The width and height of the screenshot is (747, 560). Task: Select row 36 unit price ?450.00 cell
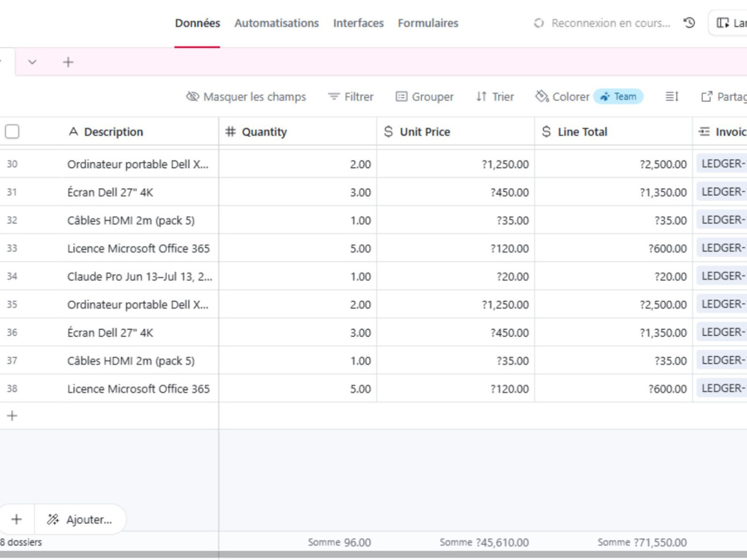click(456, 332)
